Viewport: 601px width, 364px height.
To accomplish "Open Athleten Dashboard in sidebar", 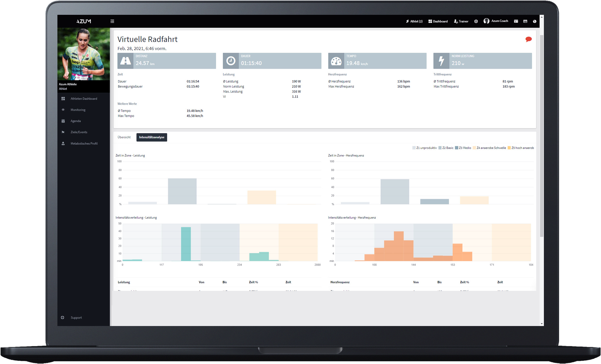I will (84, 99).
